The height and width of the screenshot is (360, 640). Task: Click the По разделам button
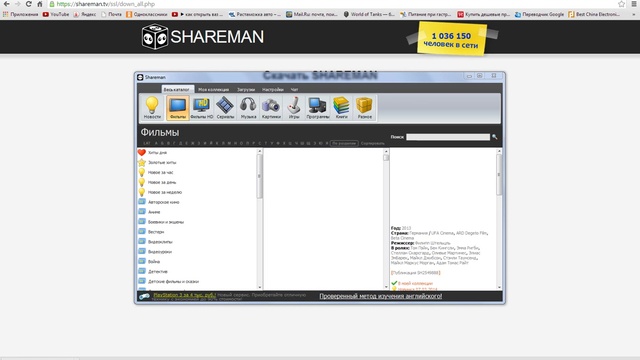[344, 143]
